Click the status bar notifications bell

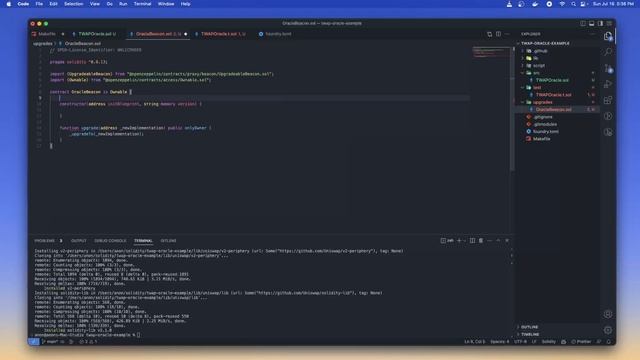click(609, 342)
